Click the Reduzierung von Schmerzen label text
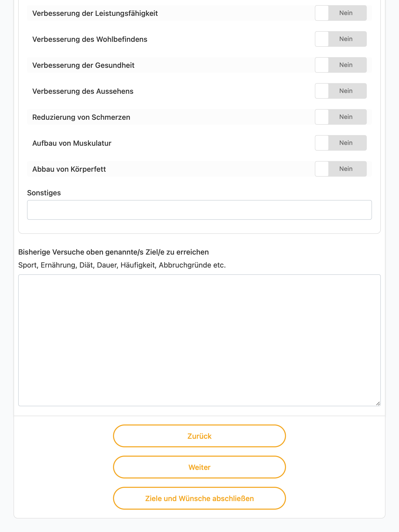This screenshot has height=532, width=399. 81,117
